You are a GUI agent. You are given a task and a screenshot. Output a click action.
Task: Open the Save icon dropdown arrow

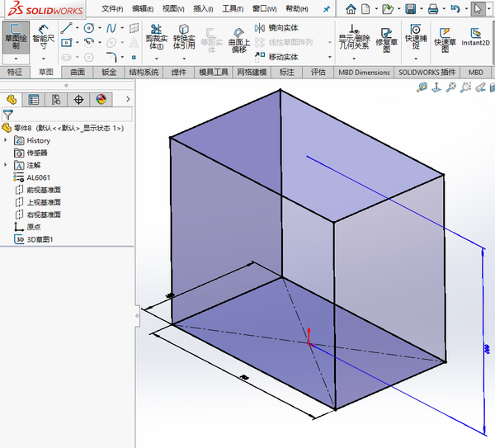(422, 9)
